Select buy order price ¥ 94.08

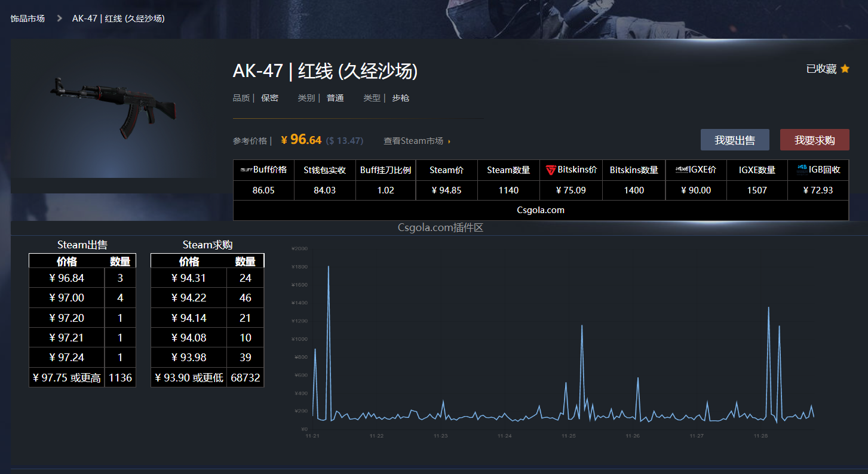(189, 338)
